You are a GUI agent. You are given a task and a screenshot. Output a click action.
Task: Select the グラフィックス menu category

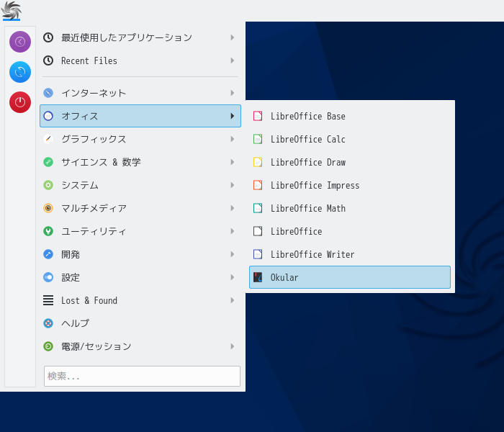point(140,139)
